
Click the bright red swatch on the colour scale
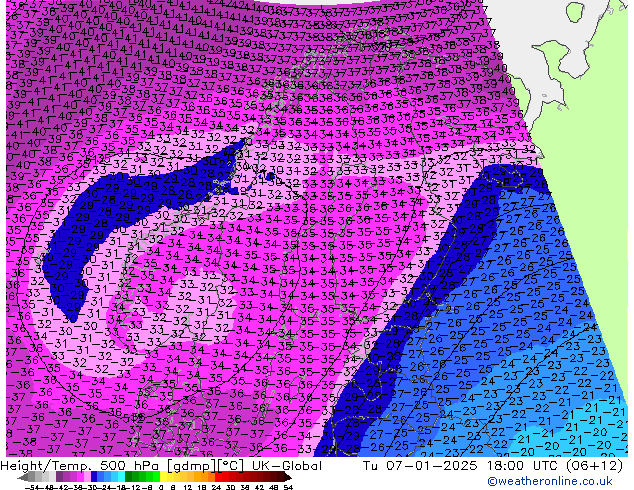(218, 477)
